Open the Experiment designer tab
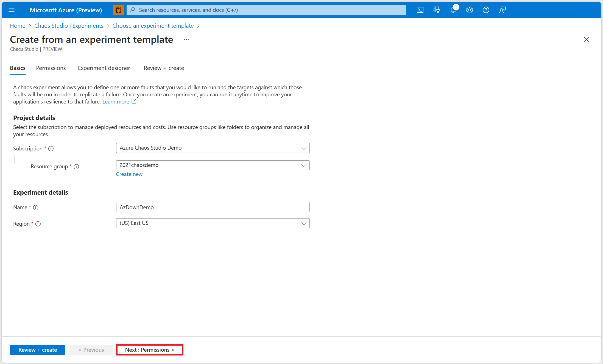This screenshot has height=364, width=603. [x=104, y=68]
